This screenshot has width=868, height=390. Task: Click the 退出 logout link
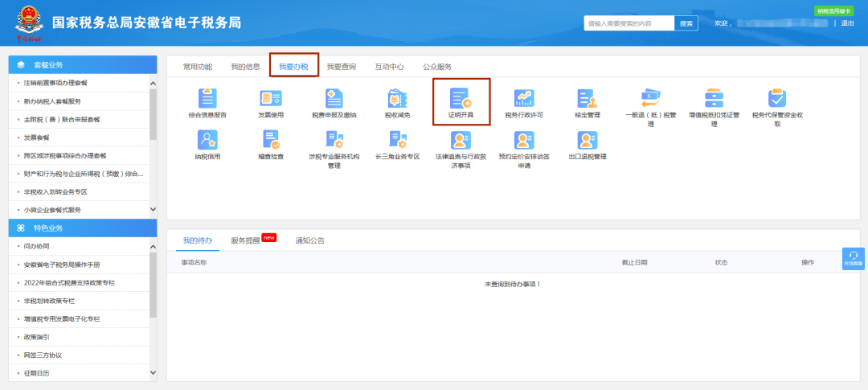(848, 23)
